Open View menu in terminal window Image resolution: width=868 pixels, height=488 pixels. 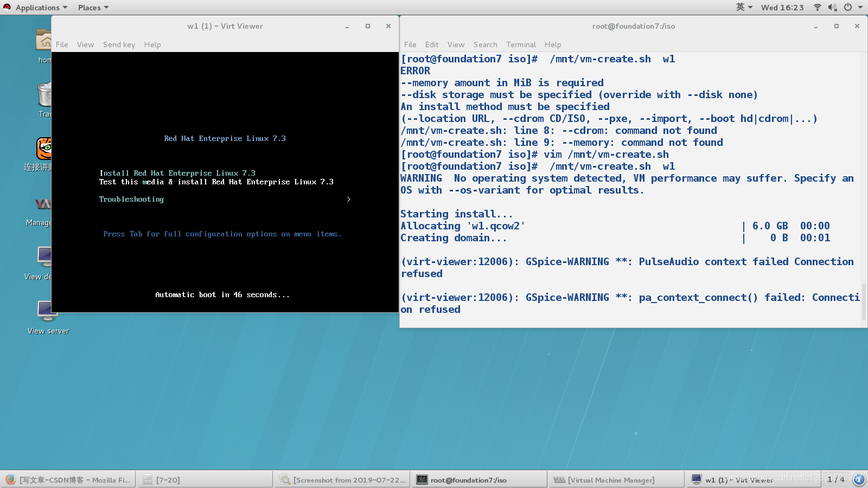pos(456,44)
